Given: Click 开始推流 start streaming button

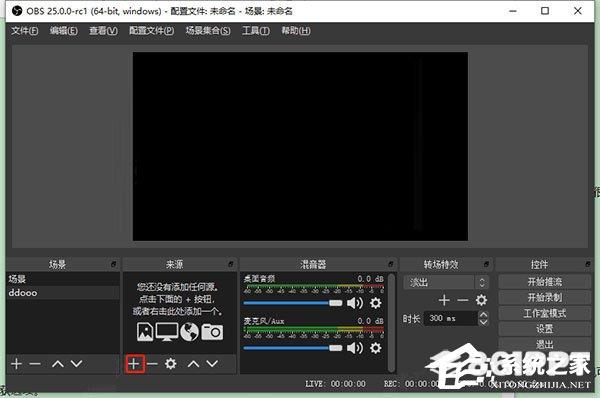Looking at the screenshot, I should [x=545, y=282].
